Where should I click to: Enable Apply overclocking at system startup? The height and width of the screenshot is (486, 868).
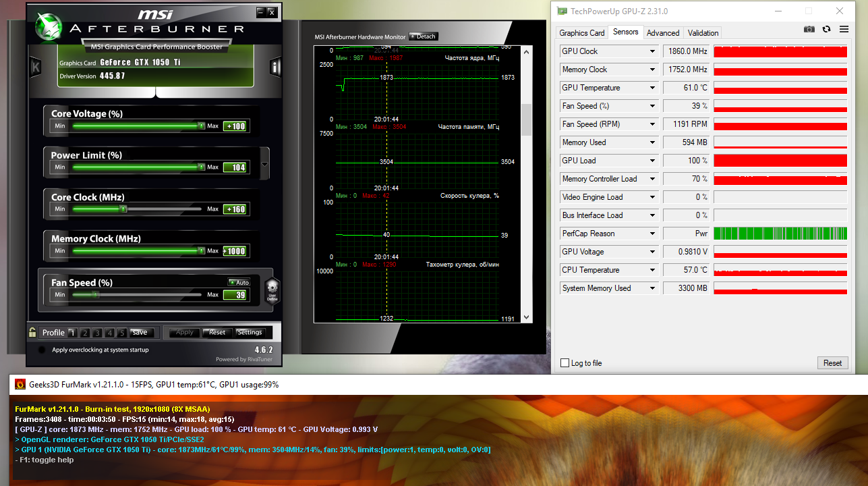(42, 350)
